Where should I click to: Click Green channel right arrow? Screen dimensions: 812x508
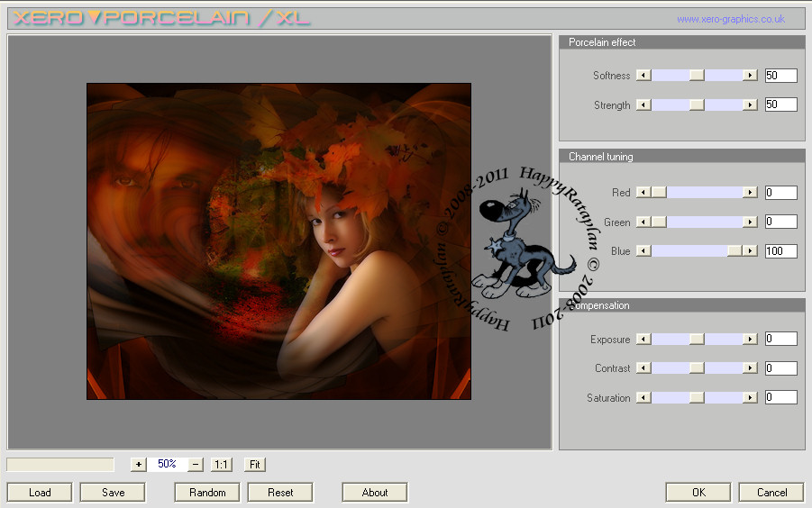(750, 222)
